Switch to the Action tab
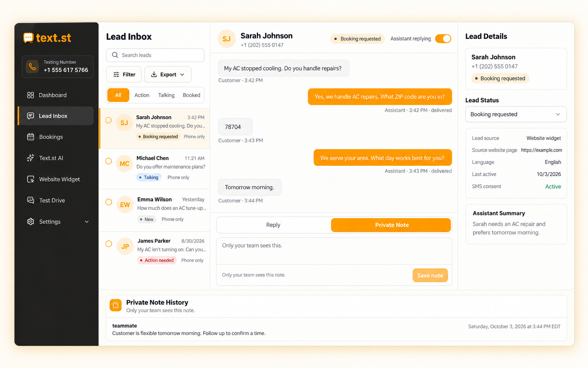The height and width of the screenshot is (368, 588). pyautogui.click(x=142, y=95)
